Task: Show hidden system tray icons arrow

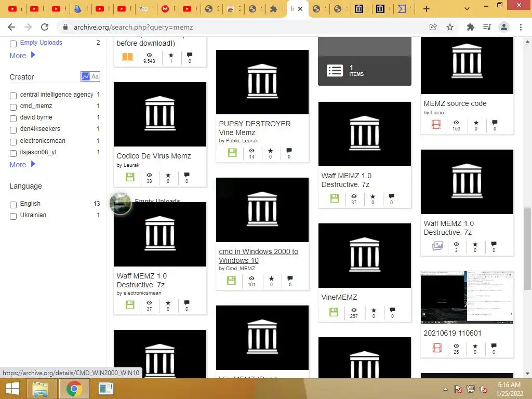Action: click(445, 389)
